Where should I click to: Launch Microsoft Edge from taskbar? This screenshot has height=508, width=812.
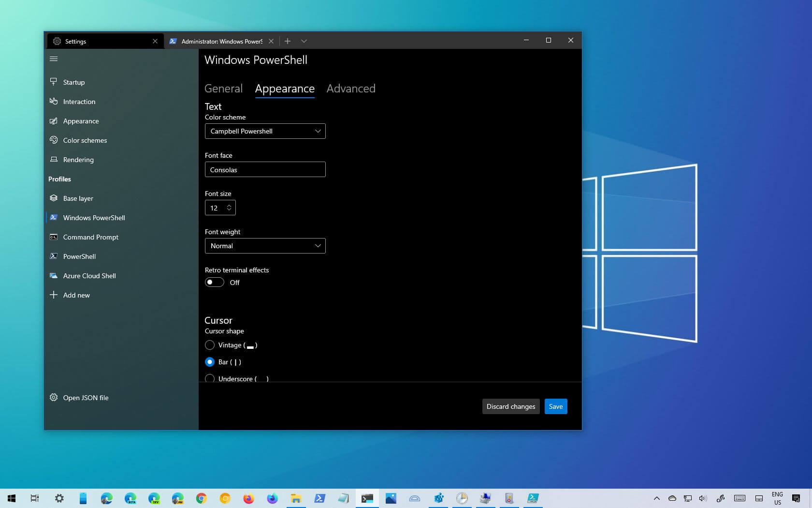106,498
